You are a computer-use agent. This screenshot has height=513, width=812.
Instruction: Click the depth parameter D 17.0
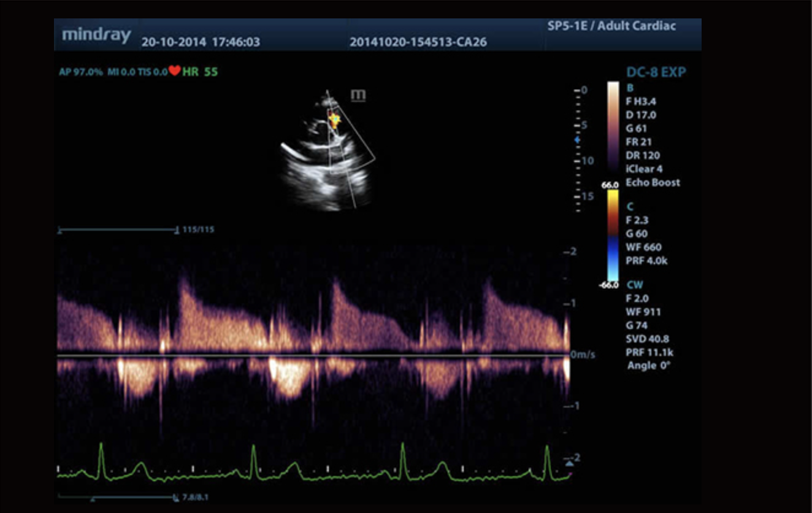642,115
